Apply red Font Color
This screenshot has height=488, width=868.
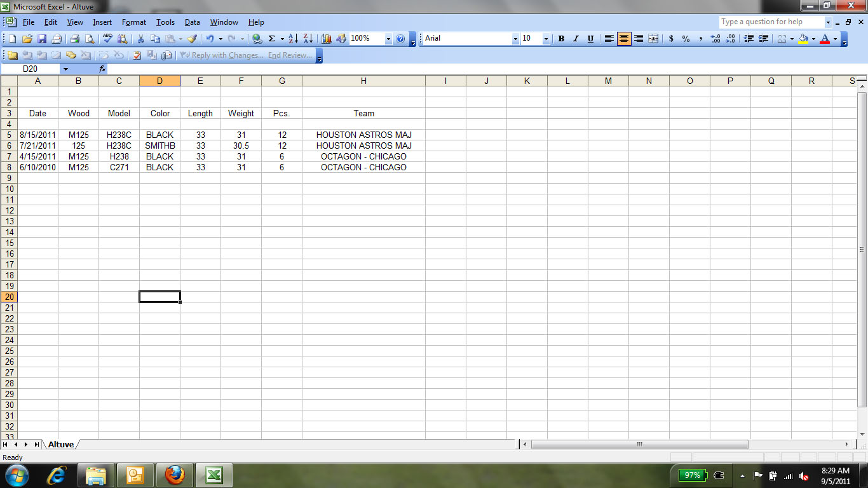pyautogui.click(x=825, y=39)
